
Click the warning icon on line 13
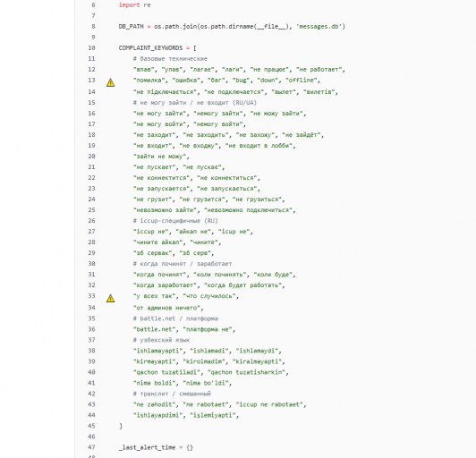click(x=111, y=82)
